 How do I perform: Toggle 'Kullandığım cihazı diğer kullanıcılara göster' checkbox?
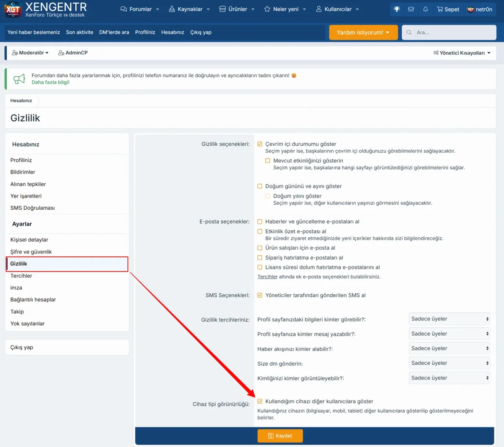[260, 401]
